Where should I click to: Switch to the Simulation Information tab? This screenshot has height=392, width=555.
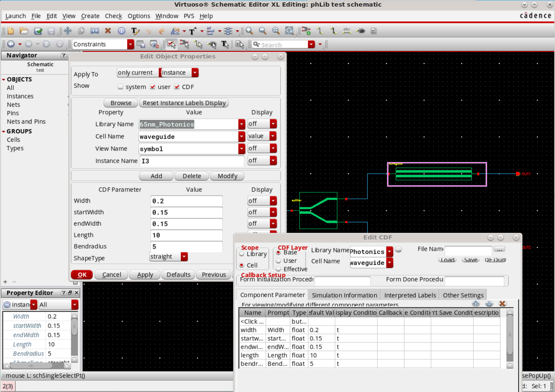click(x=344, y=295)
